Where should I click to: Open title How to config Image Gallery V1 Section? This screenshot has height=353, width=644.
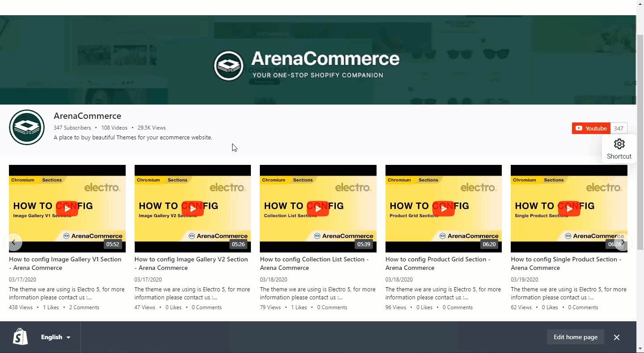pyautogui.click(x=65, y=264)
